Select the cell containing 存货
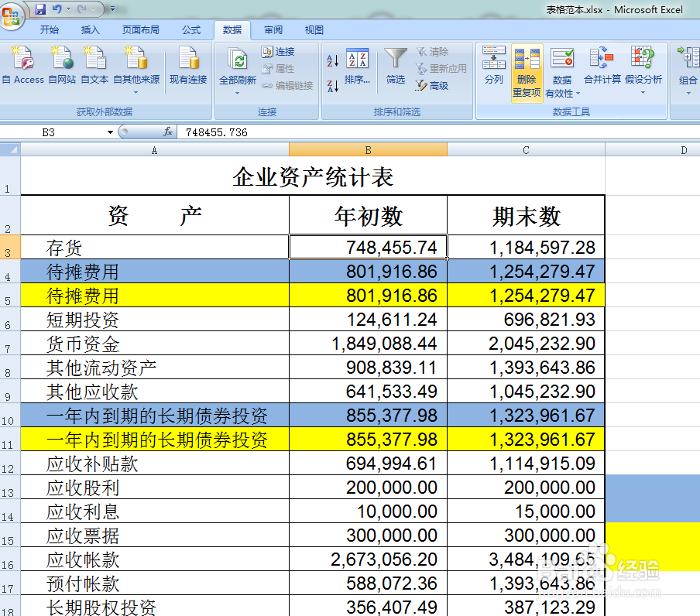This screenshot has height=616, width=700. [x=155, y=247]
